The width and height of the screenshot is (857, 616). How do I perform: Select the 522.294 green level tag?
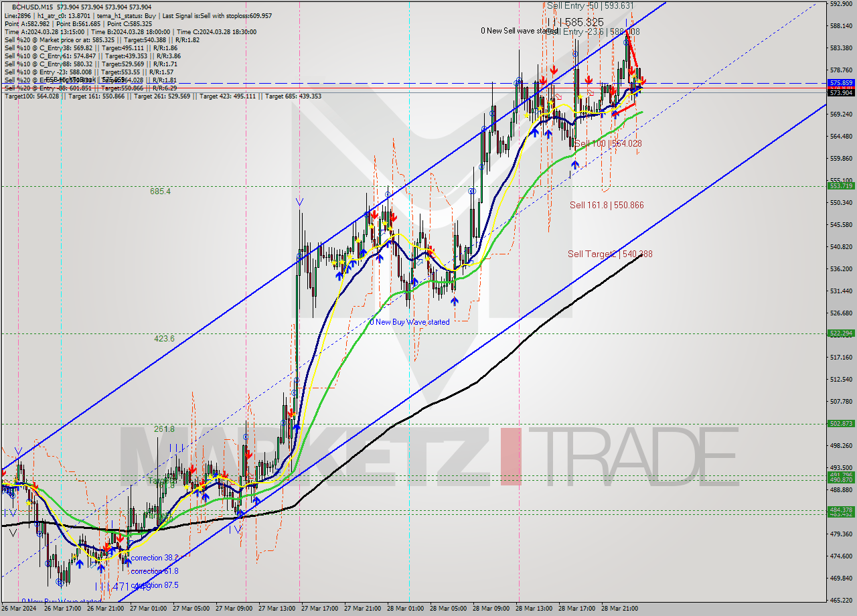point(841,333)
